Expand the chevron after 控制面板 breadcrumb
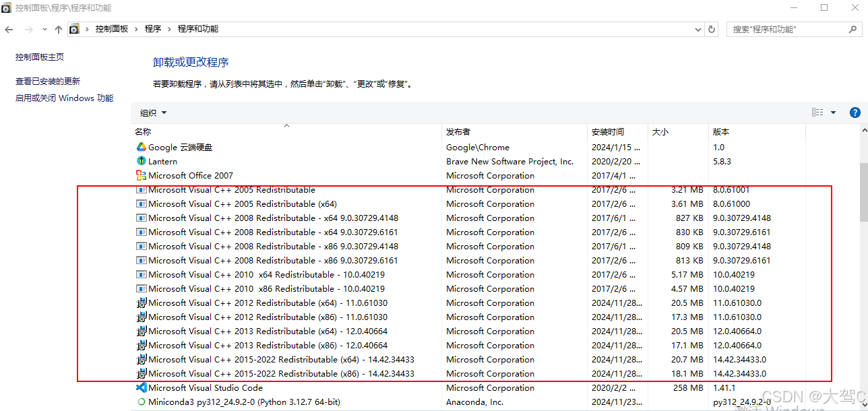The height and width of the screenshot is (411, 868). tap(137, 29)
